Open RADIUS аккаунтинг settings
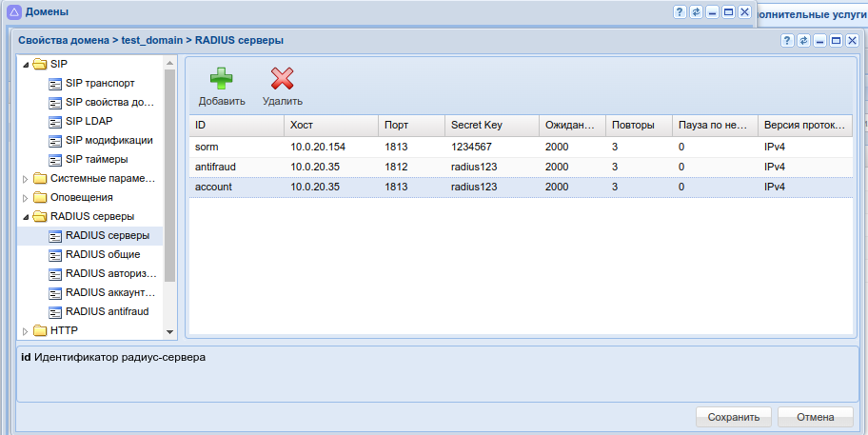The height and width of the screenshot is (435, 868). tap(110, 292)
